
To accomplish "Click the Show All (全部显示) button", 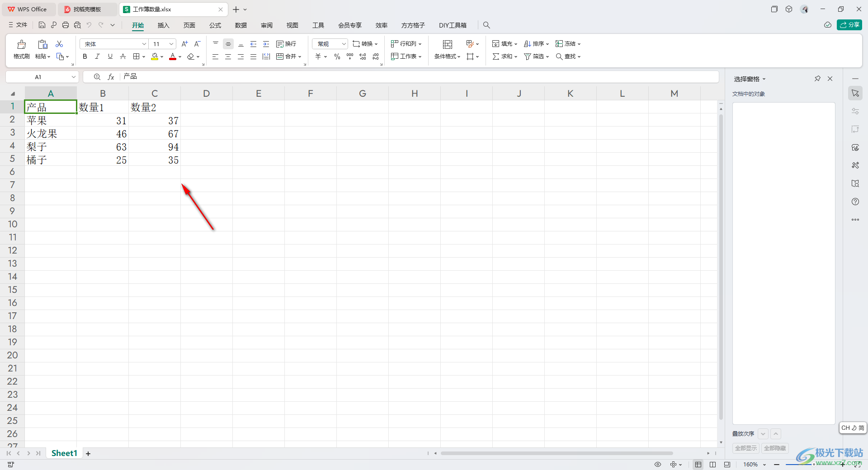I will click(746, 448).
